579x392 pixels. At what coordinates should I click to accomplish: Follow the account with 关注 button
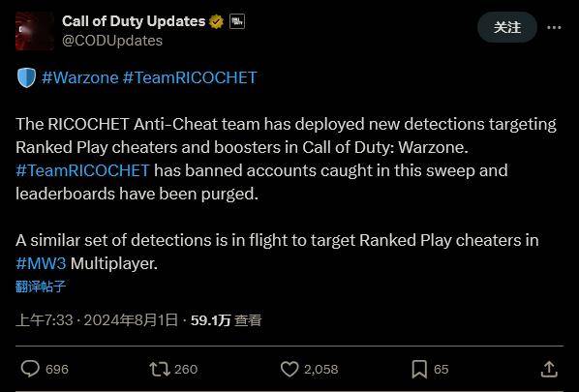click(x=507, y=27)
